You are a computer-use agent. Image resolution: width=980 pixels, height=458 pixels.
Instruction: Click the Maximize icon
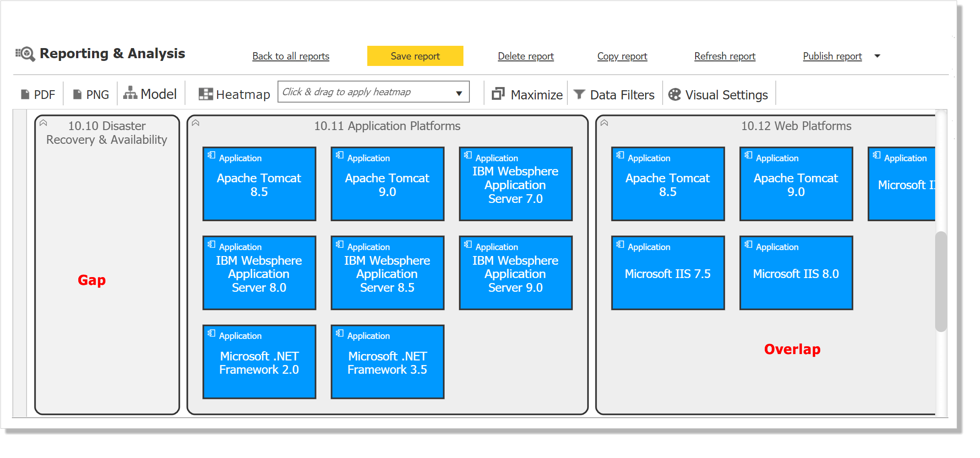click(x=498, y=94)
